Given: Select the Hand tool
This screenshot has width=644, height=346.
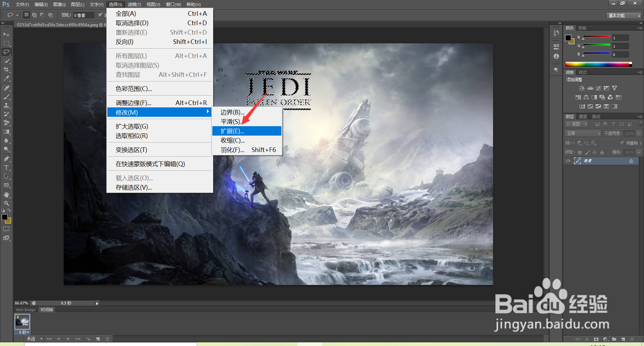Looking at the screenshot, I should [6, 195].
